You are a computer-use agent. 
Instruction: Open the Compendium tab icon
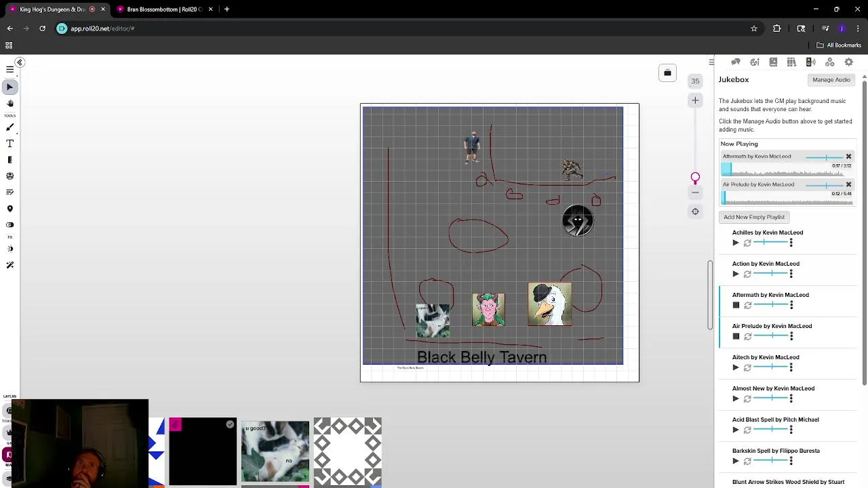point(791,62)
